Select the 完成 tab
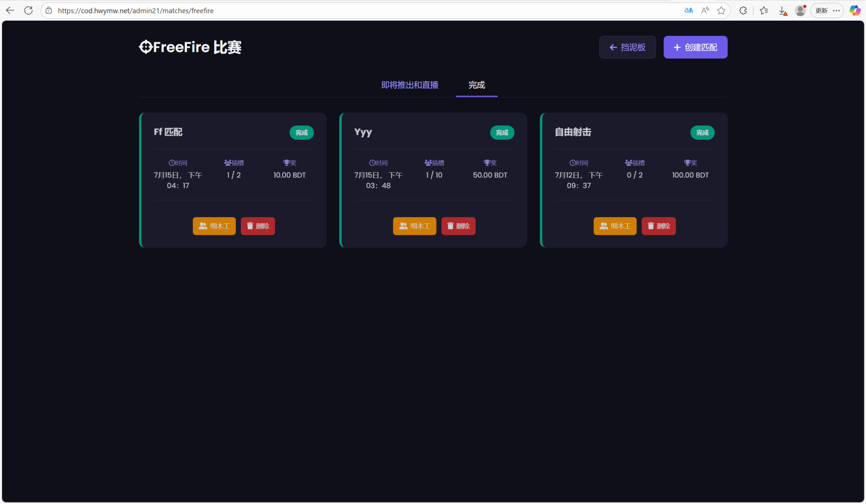Image resolution: width=866 pixels, height=504 pixels. [x=476, y=85]
